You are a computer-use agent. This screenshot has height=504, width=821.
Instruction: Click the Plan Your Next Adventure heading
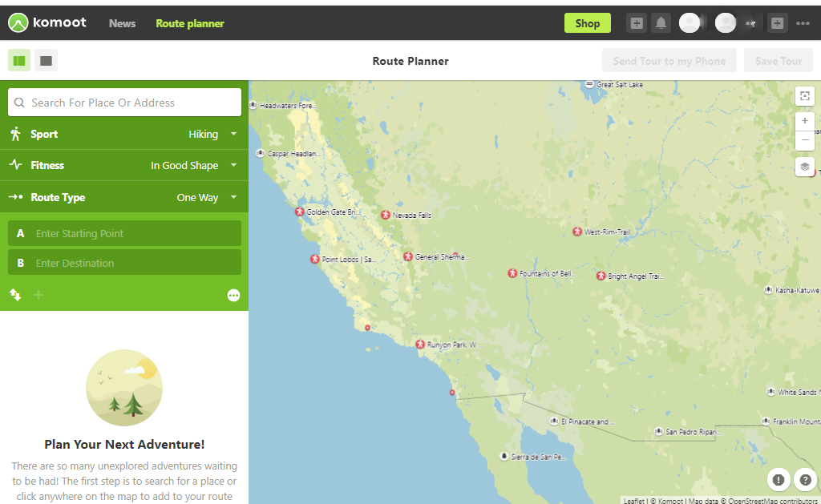(124, 445)
